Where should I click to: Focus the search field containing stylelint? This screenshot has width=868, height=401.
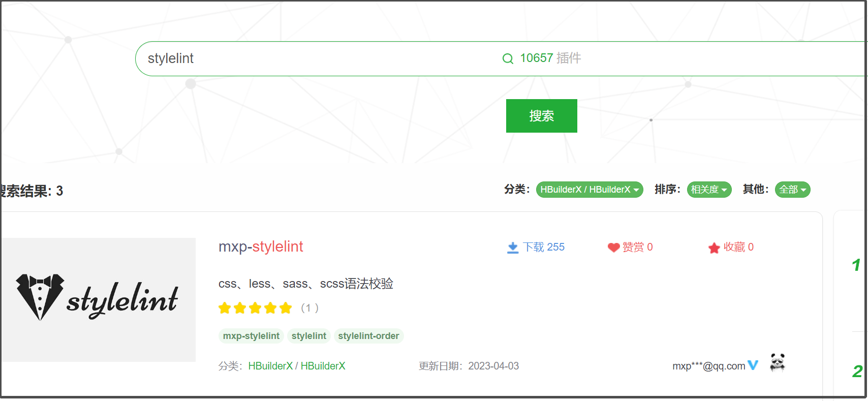[x=305, y=58]
